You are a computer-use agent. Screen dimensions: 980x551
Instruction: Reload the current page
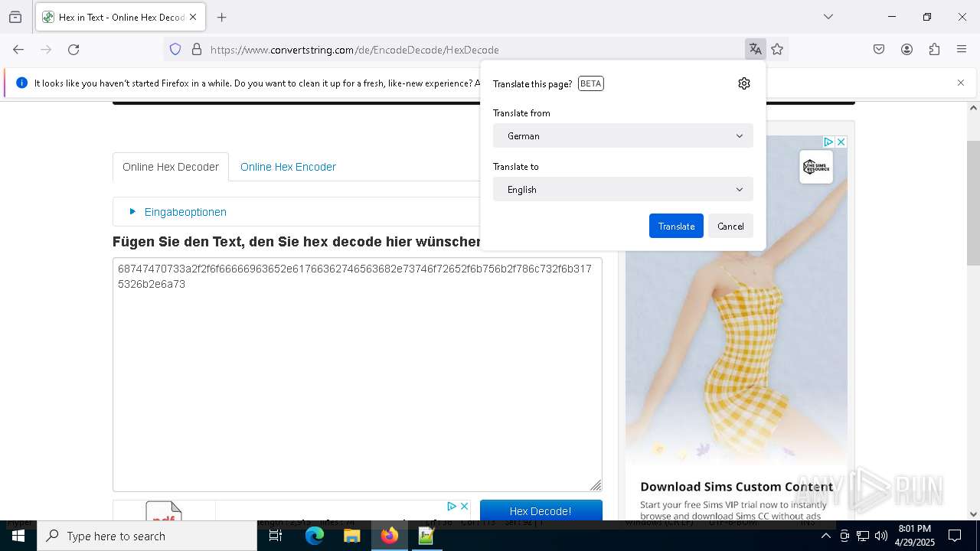tap(73, 50)
